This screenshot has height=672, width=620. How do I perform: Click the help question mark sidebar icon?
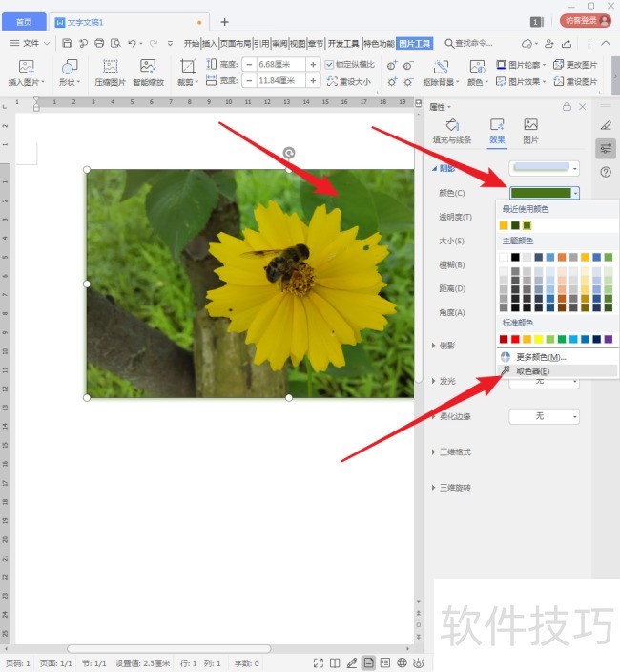(x=606, y=172)
